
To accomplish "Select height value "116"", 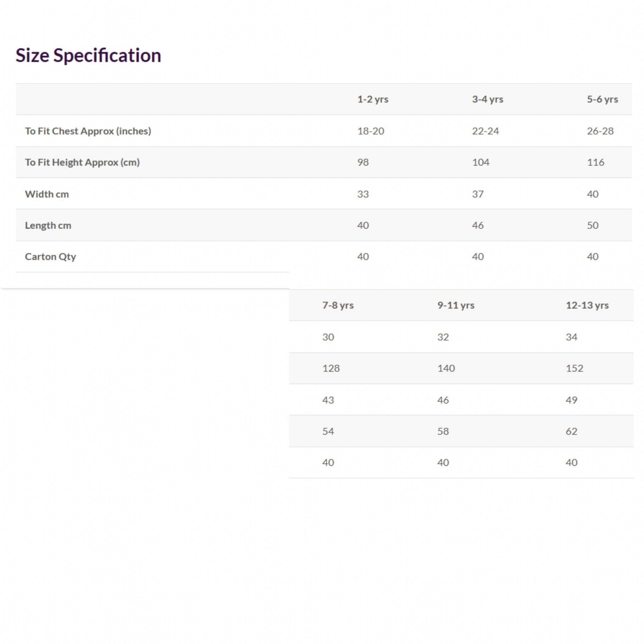I will pos(595,162).
